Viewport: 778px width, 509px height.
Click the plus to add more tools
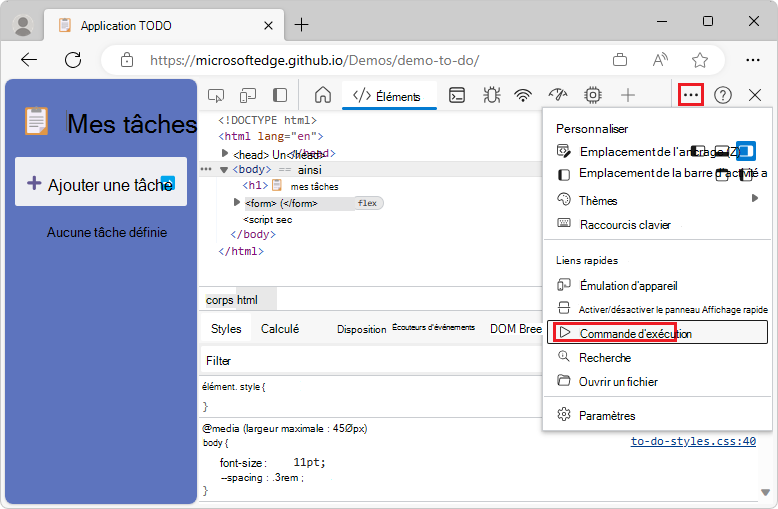pos(628,95)
